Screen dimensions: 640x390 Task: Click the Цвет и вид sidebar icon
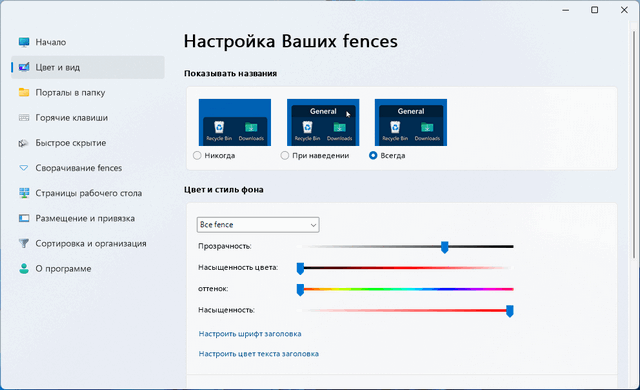point(24,67)
